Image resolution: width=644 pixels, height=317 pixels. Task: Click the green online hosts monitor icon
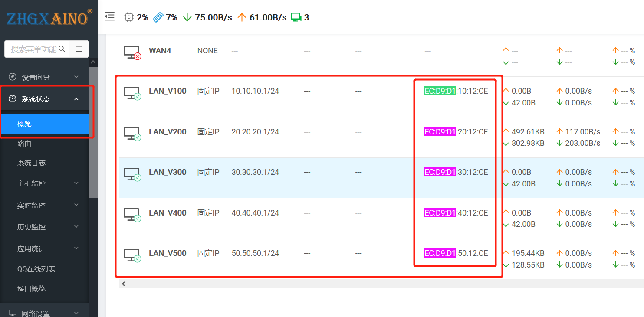[296, 17]
